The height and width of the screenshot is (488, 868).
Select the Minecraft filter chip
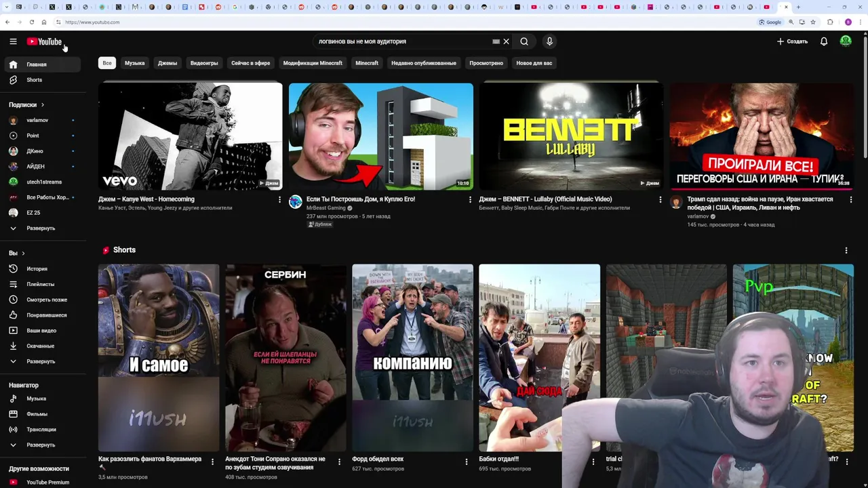coord(367,63)
